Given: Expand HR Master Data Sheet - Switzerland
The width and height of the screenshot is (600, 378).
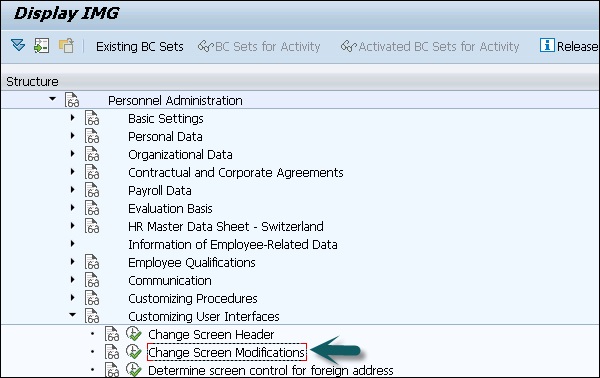Looking at the screenshot, I should (x=72, y=226).
